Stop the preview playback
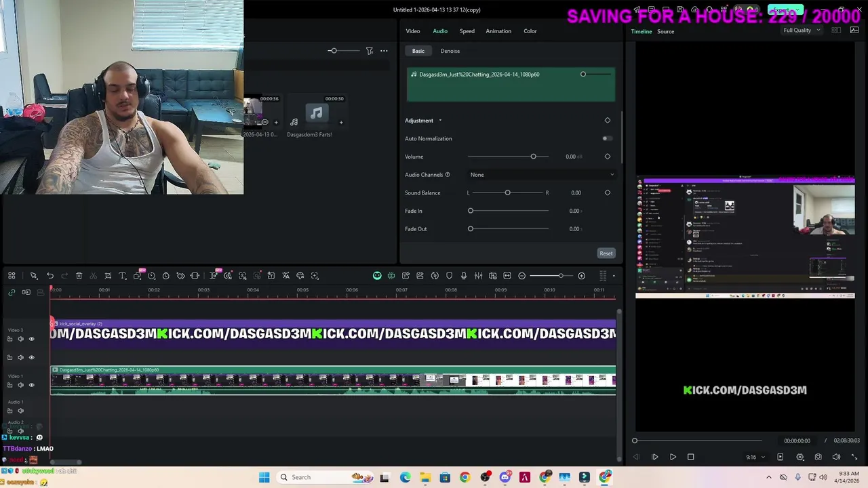This screenshot has width=868, height=488. pyautogui.click(x=690, y=457)
